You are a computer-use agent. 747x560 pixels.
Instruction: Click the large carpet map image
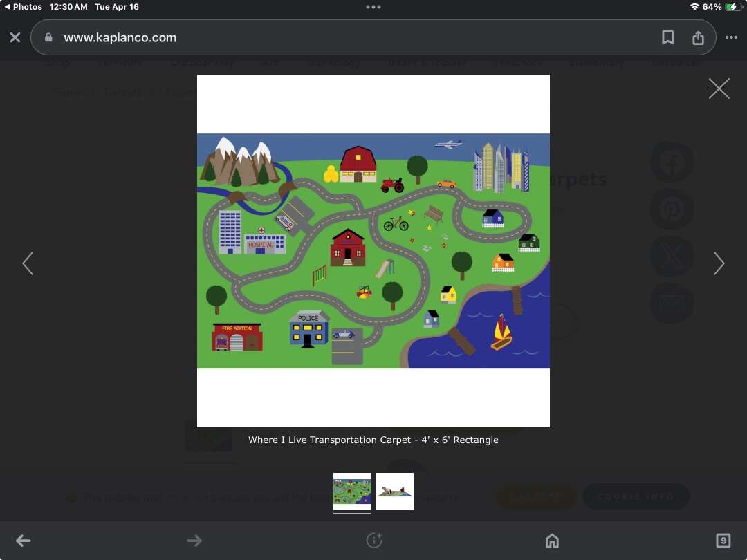(373, 251)
